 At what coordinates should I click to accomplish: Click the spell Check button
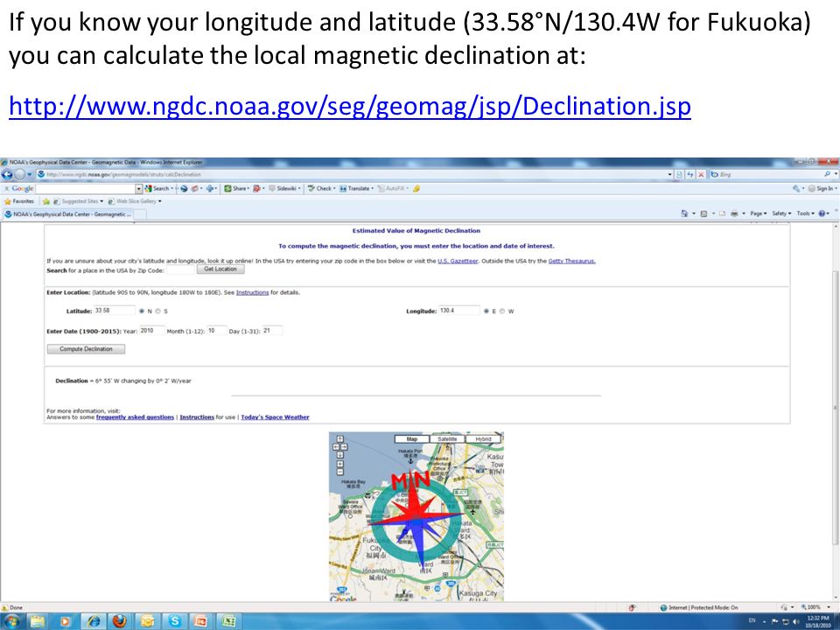pyautogui.click(x=320, y=189)
